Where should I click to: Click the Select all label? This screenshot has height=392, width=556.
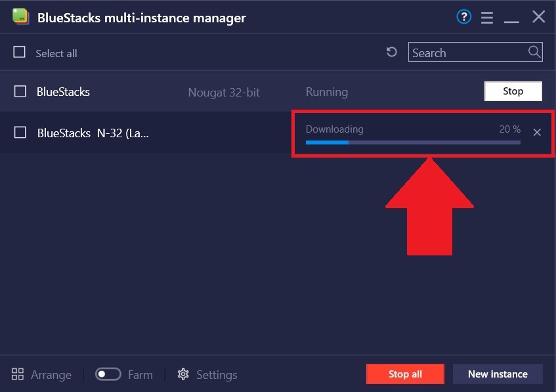pyautogui.click(x=56, y=53)
